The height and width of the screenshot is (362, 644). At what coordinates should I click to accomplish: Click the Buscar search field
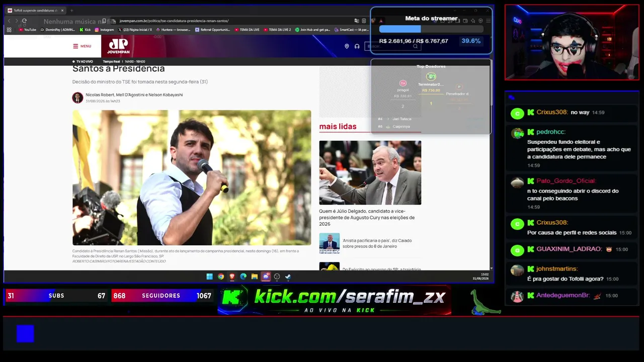392,46
